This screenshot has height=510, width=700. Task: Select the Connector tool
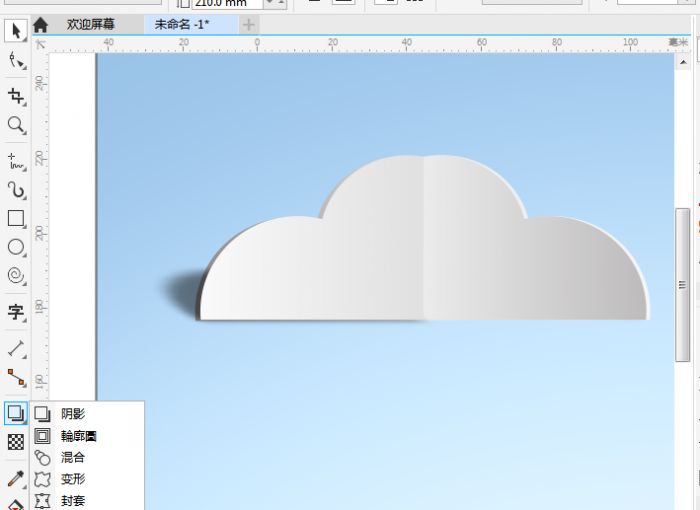pyautogui.click(x=15, y=378)
